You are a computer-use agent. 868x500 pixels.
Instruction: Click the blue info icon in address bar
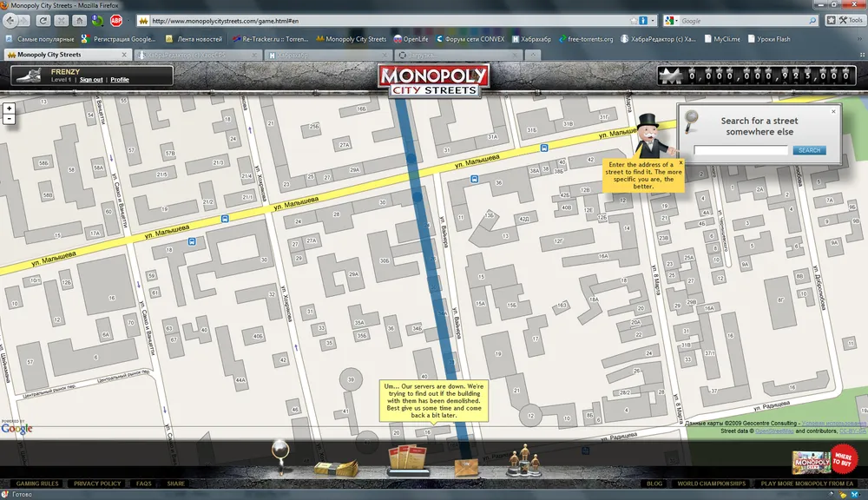click(643, 21)
